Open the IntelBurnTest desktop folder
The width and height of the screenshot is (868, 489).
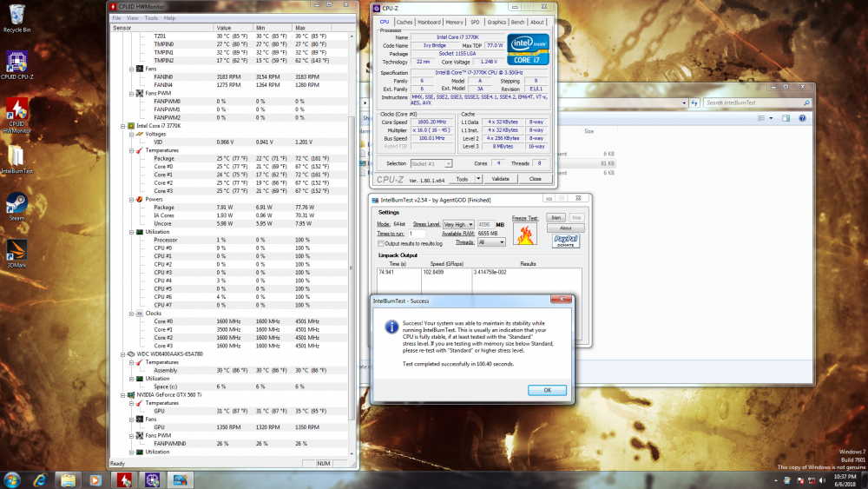click(16, 160)
